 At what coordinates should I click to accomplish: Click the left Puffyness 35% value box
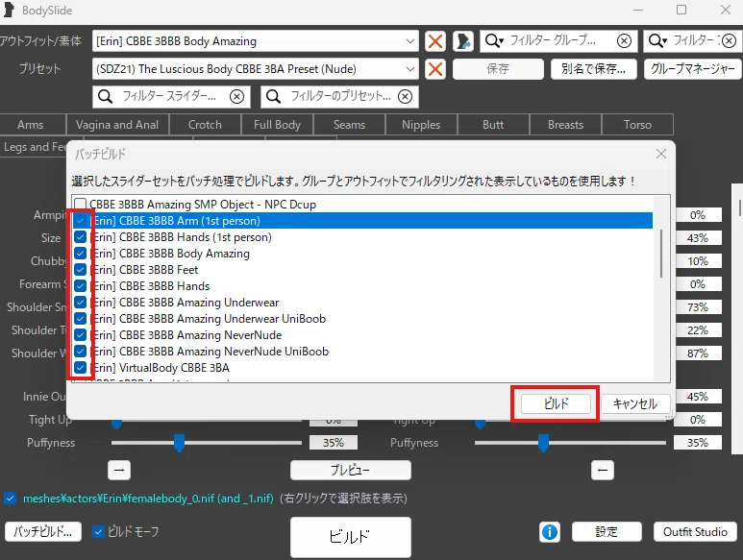click(334, 443)
